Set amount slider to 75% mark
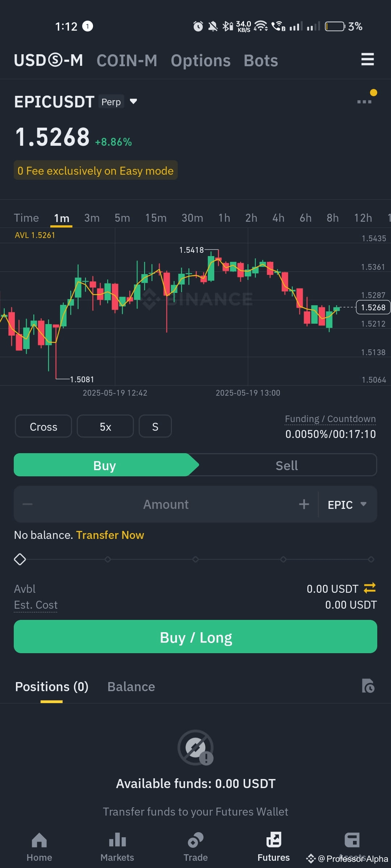Screen dimensions: 391x868 283,559
